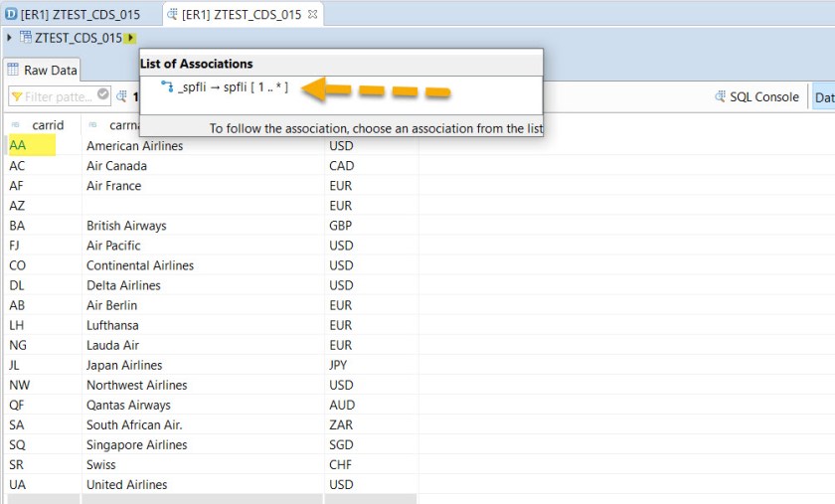Select the ZAR currency cell
The image size is (835, 504).
pyautogui.click(x=371, y=424)
